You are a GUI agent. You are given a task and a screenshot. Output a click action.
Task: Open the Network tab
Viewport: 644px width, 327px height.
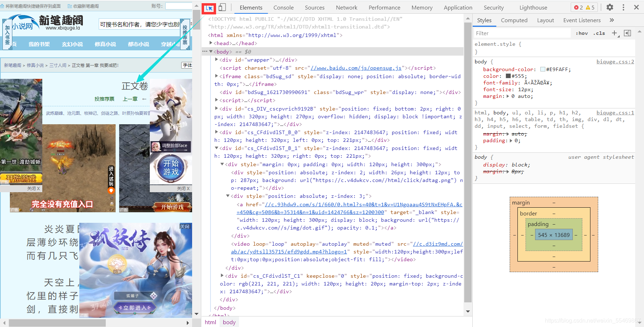tap(346, 8)
